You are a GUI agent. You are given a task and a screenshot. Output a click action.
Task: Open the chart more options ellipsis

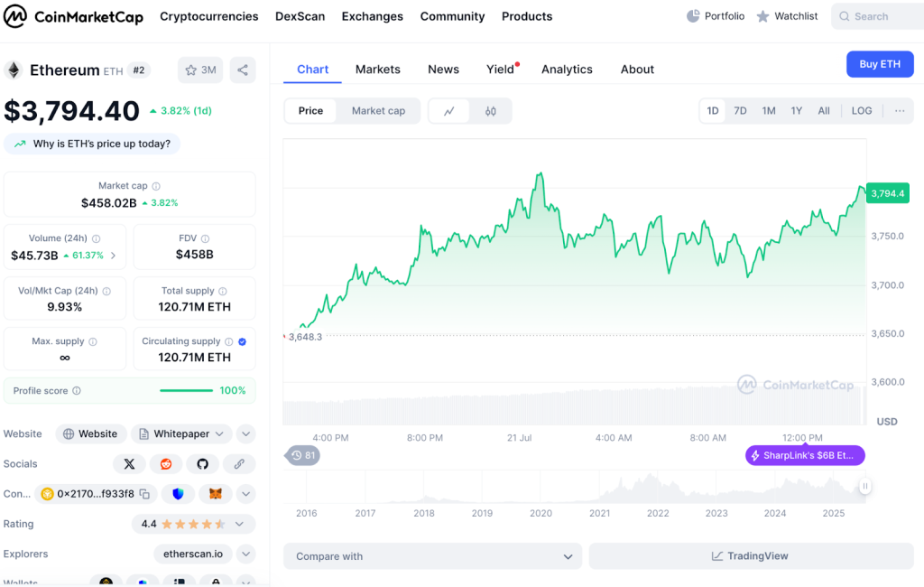(900, 111)
